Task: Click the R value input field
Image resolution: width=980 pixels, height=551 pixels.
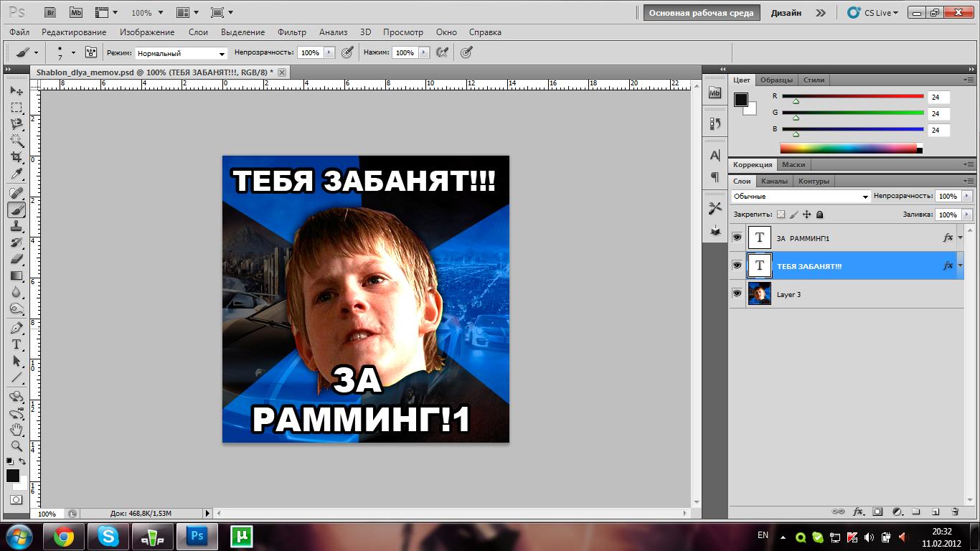Action: coord(938,97)
